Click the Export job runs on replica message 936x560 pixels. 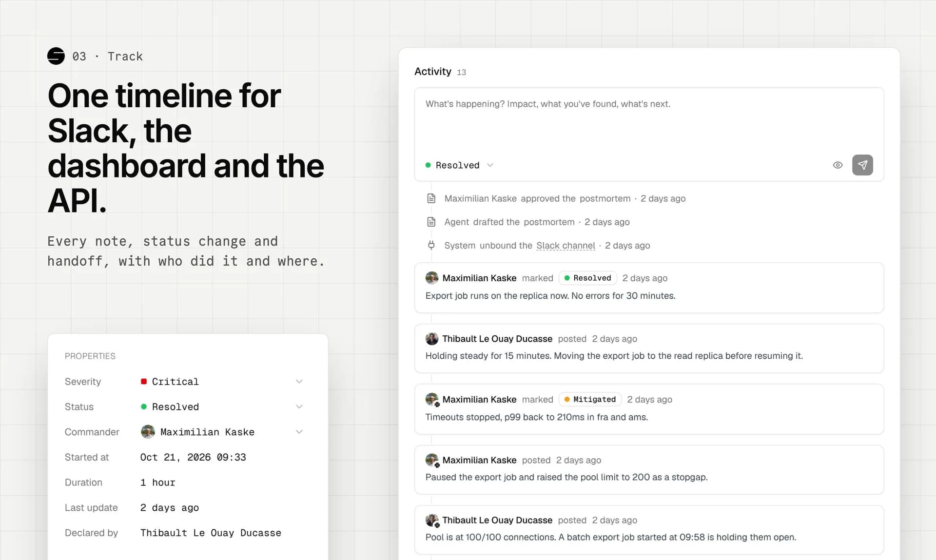tap(550, 296)
